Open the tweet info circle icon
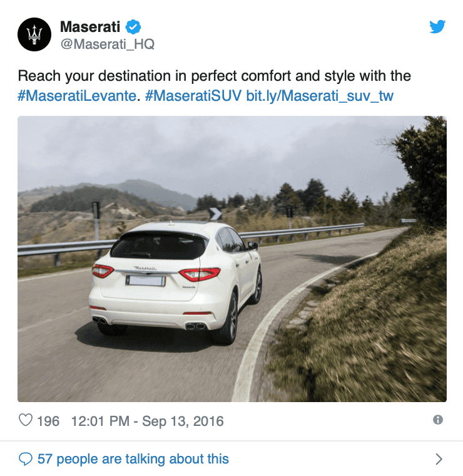Image resolution: width=463 pixels, height=476 pixels. point(438,420)
